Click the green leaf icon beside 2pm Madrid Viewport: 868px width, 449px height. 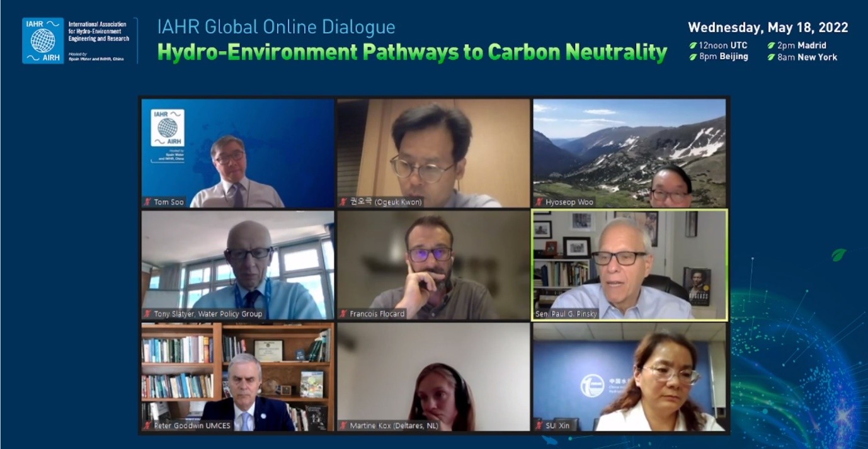click(x=772, y=45)
